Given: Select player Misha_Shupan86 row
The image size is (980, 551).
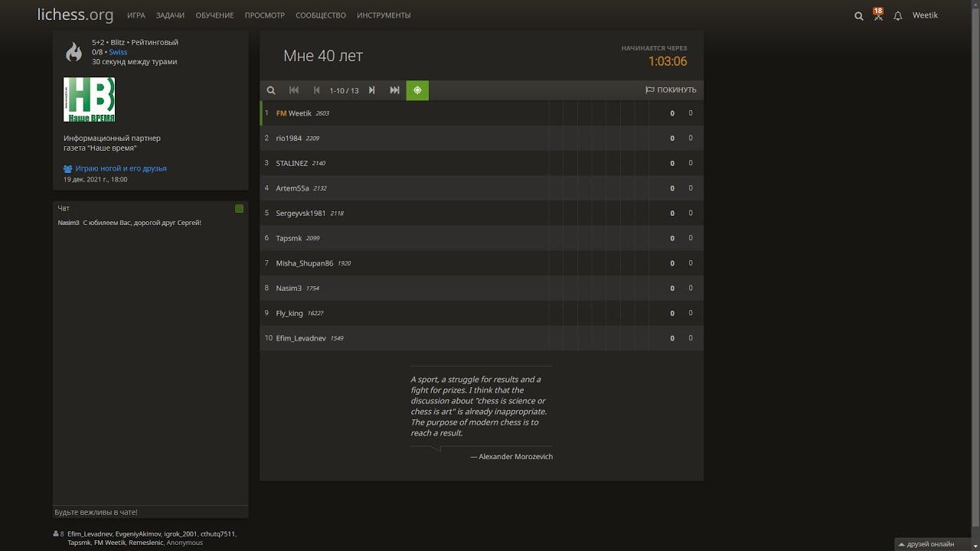Looking at the screenshot, I should pos(482,263).
